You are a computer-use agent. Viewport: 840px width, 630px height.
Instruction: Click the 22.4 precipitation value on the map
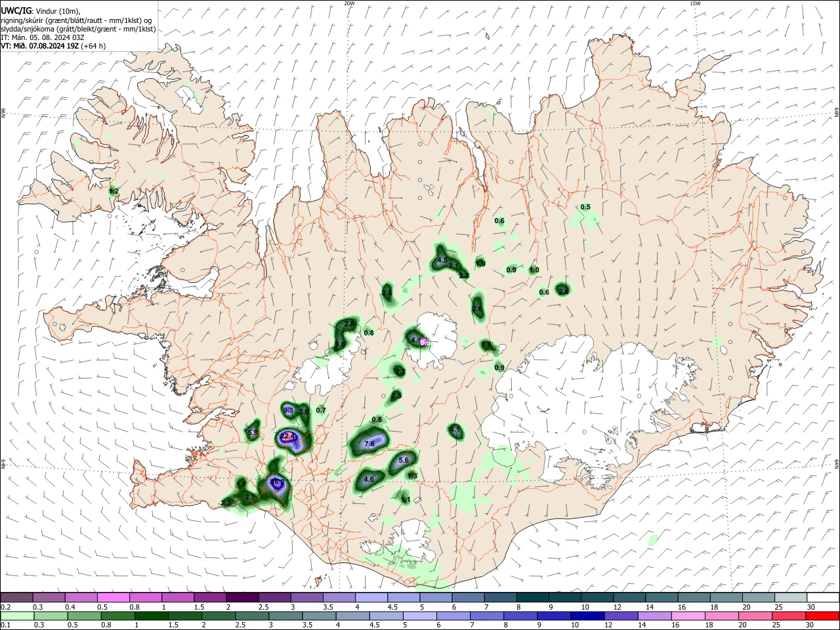pyautogui.click(x=289, y=436)
